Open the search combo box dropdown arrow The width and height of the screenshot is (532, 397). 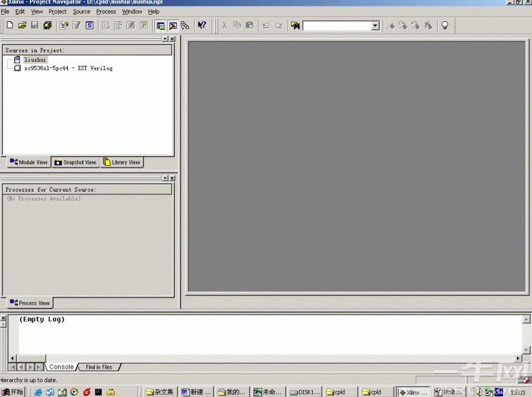(x=375, y=26)
